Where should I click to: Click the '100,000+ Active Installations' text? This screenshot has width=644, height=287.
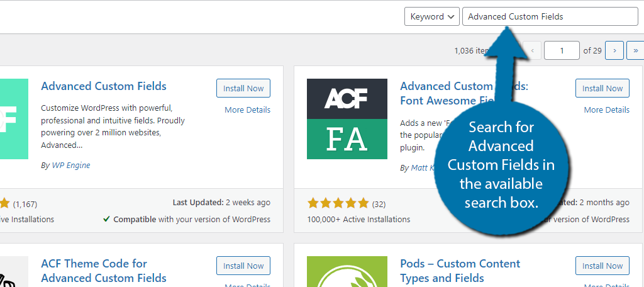pyautogui.click(x=358, y=220)
